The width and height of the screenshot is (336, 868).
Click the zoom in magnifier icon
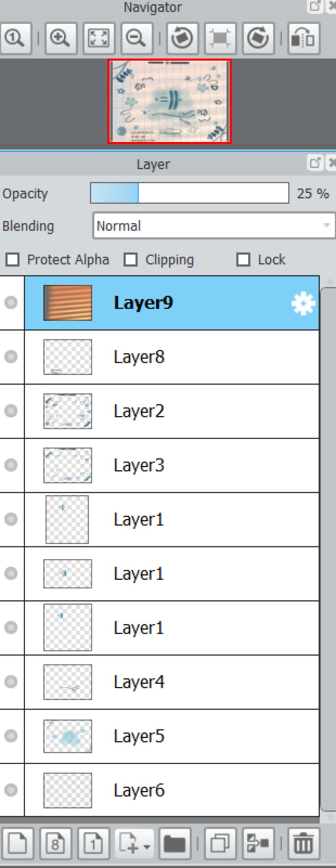[x=61, y=38]
